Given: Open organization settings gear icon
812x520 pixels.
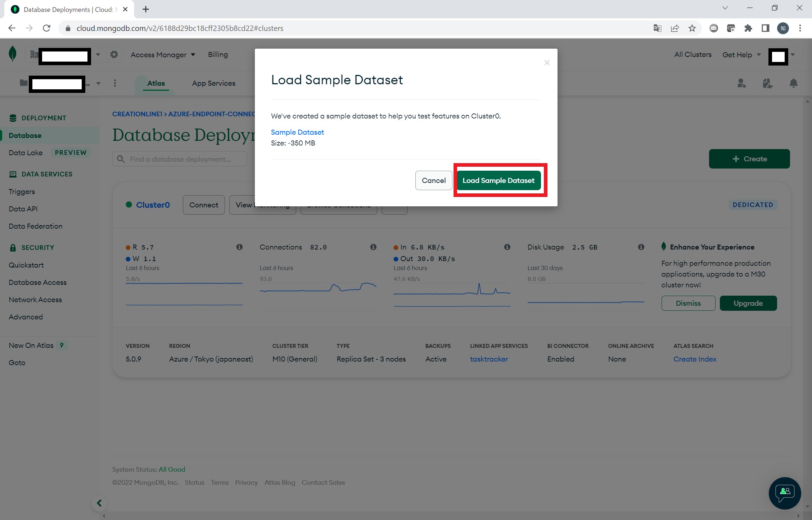Looking at the screenshot, I should point(114,54).
